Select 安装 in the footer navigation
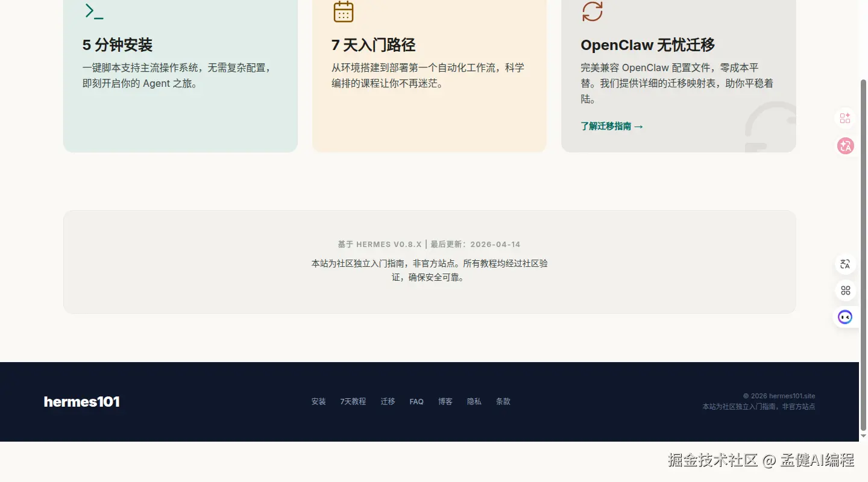The width and height of the screenshot is (868, 482). click(x=318, y=401)
